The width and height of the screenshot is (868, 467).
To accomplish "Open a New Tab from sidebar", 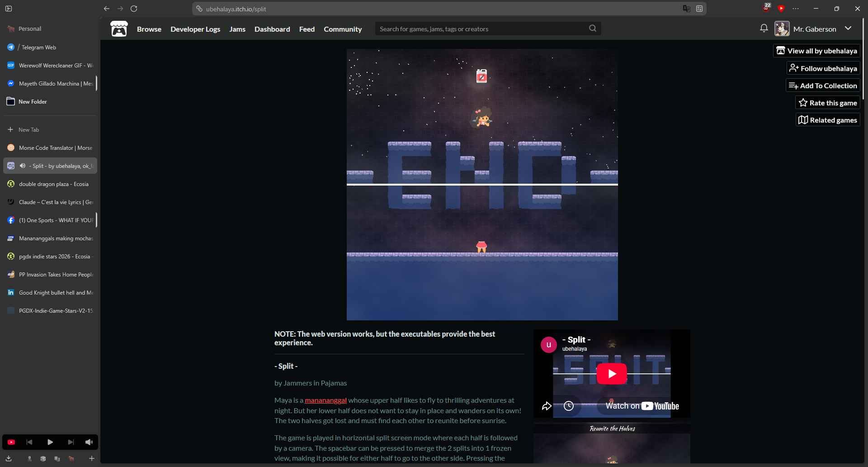I will tap(50, 130).
